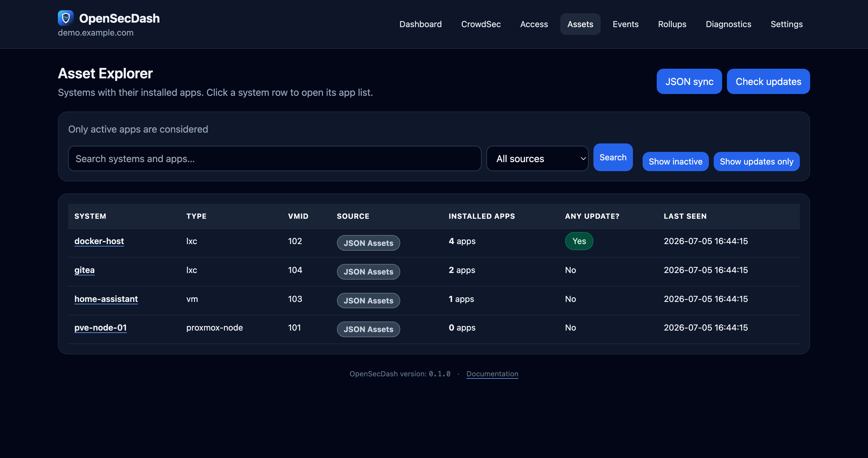Click the last seen timestamp for docker-host
Image resolution: width=868 pixels, height=458 pixels.
click(x=706, y=241)
